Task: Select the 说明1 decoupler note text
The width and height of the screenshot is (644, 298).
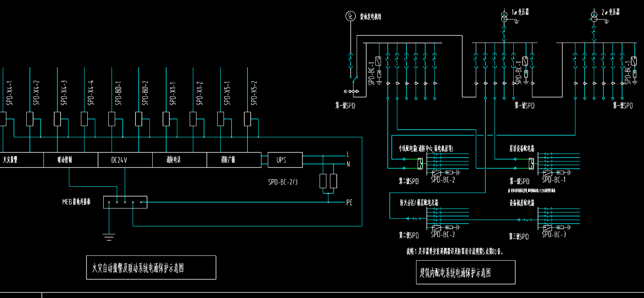Action: [x=455, y=251]
